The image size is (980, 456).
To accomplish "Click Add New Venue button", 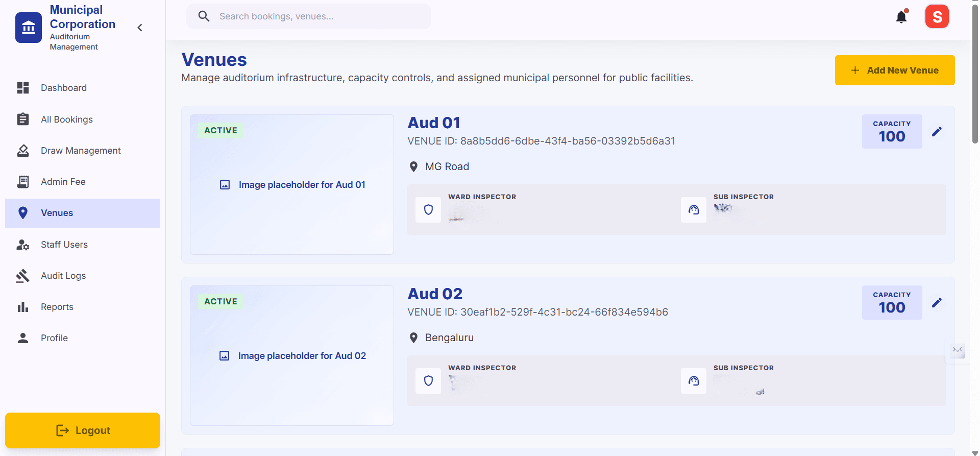I will click(895, 70).
